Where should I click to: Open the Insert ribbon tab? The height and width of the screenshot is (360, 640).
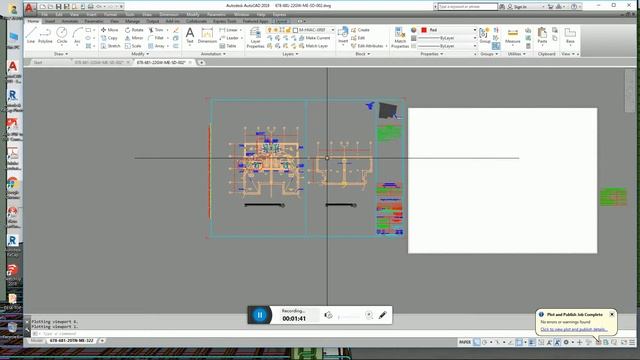(50, 21)
